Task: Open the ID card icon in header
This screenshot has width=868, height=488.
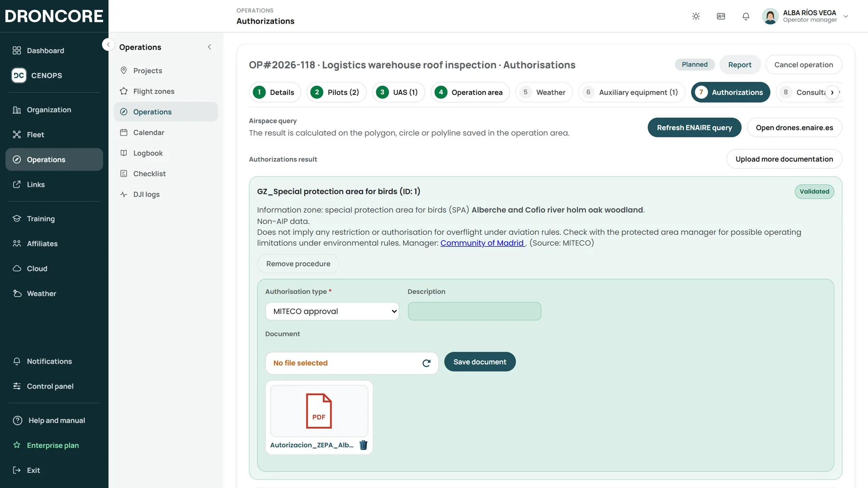Action: pyautogui.click(x=721, y=16)
